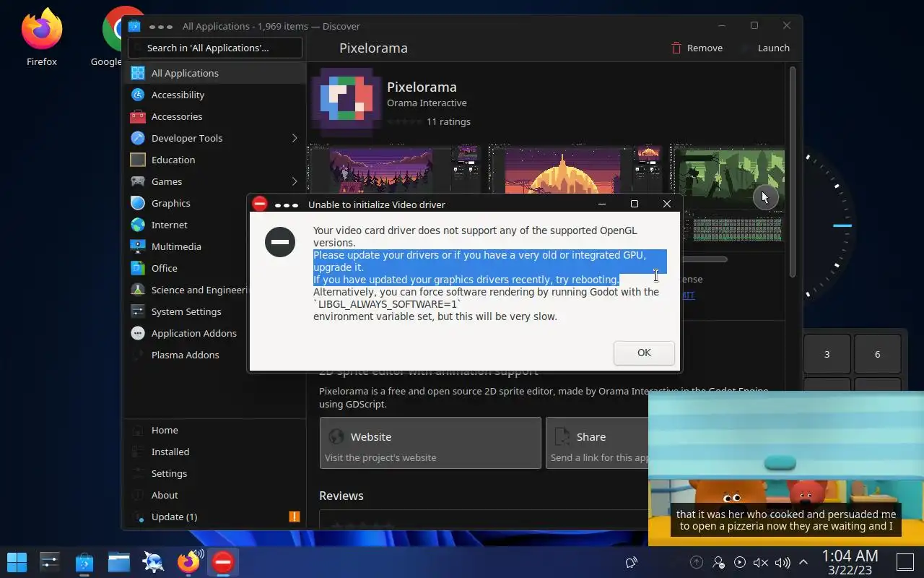The image size is (924, 578).
Task: Open the taskbar settings sliders app
Action: (50, 562)
